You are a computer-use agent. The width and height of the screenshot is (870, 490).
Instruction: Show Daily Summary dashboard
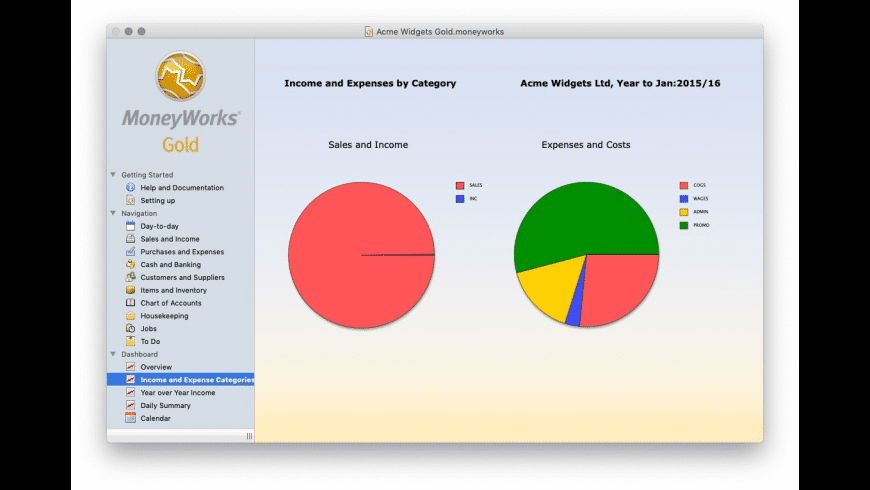[165, 405]
